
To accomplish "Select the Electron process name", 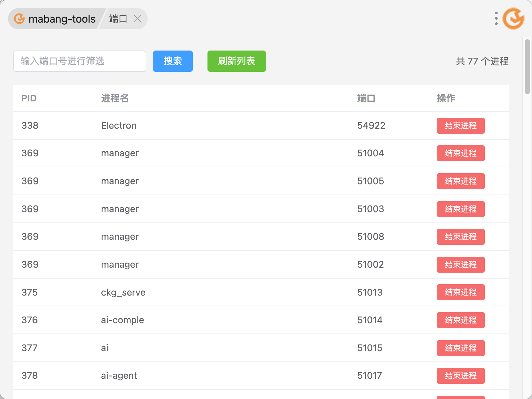I will pos(119,125).
